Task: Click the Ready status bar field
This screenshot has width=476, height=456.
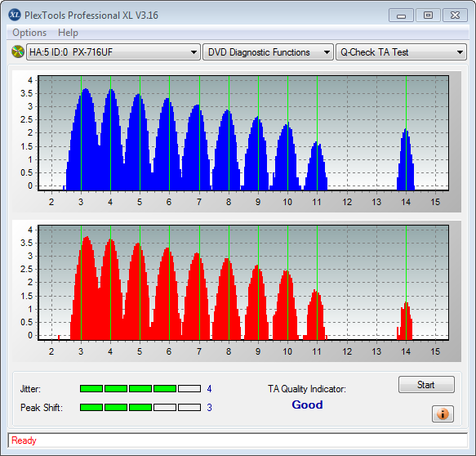Action: click(x=238, y=440)
